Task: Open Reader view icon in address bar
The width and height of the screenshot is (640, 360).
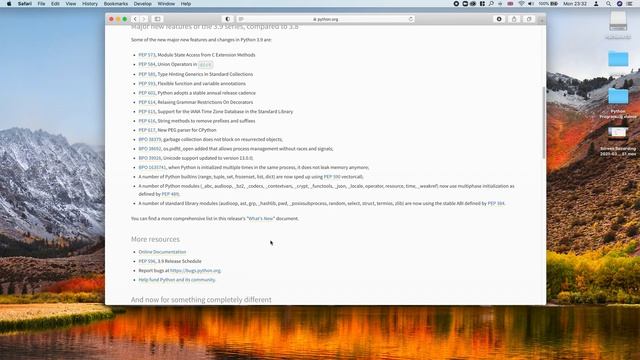Action: click(x=241, y=19)
